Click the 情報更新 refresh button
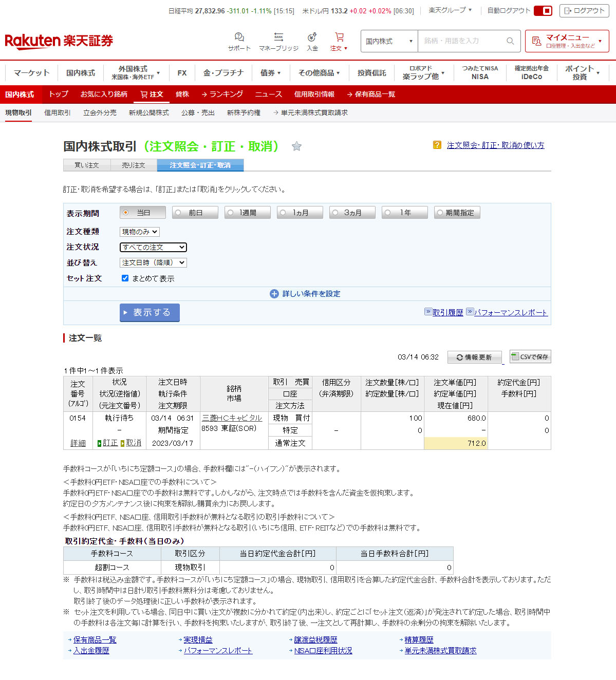The width and height of the screenshot is (616, 680). [x=474, y=357]
